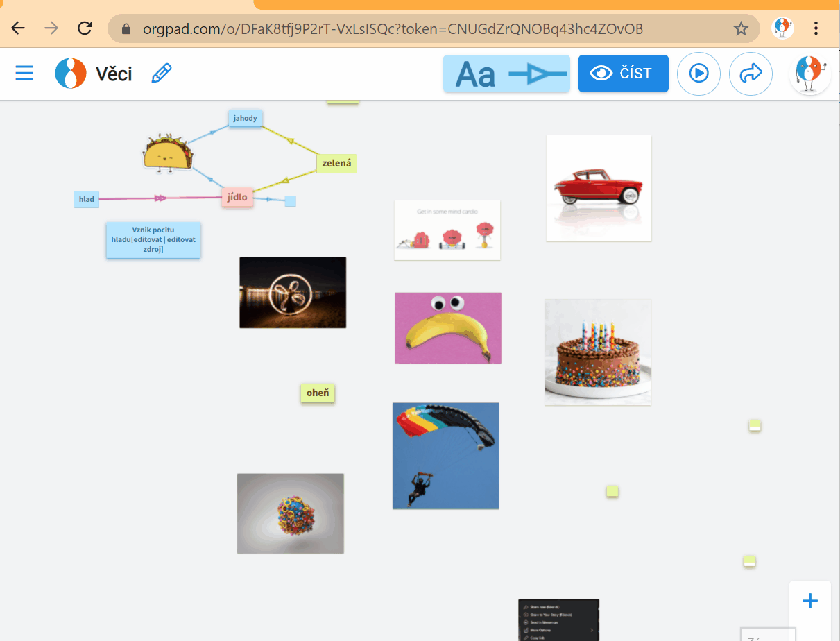Switch to ČÍST reading mode
This screenshot has width=840, height=641.
coord(623,74)
